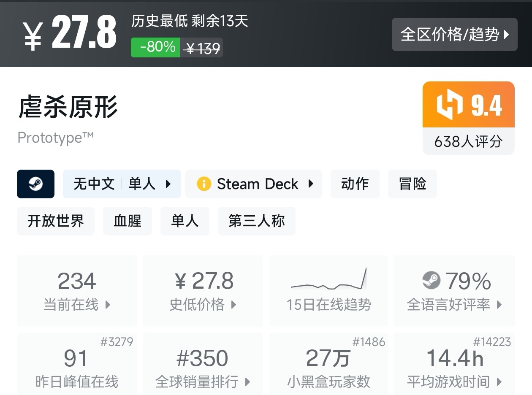The image size is (532, 395).
Task: Click the green -80% discount badge
Action: coord(155,47)
